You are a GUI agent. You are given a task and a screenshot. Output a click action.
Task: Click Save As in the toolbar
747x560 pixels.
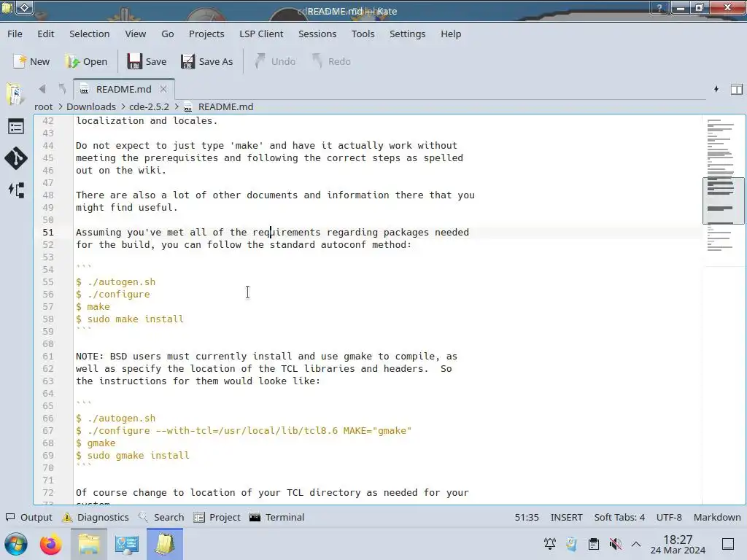point(206,61)
